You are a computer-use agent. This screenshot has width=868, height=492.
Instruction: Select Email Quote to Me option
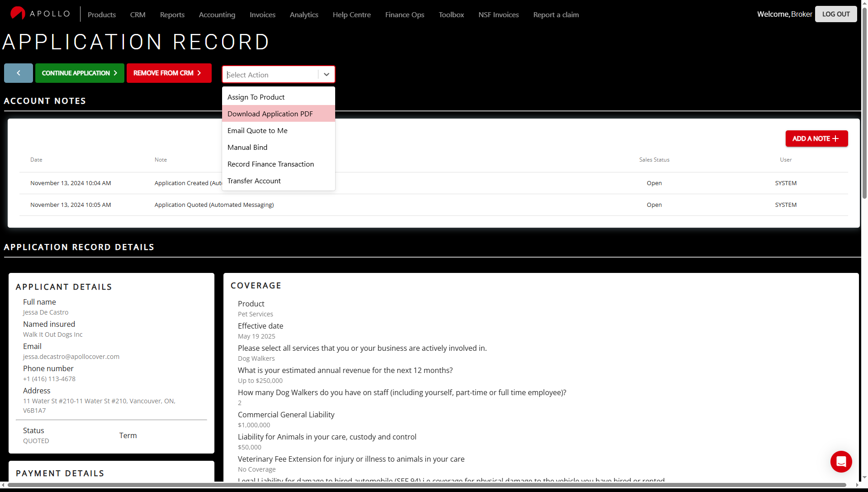[x=257, y=131]
